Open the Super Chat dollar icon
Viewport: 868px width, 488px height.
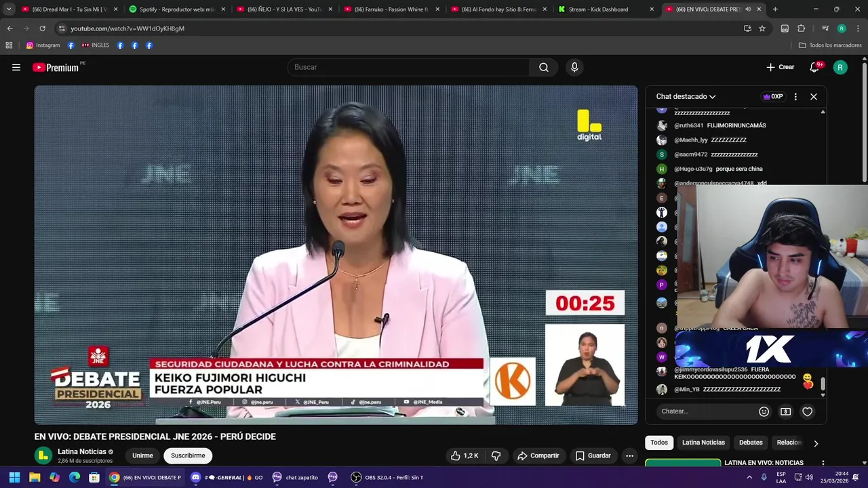pyautogui.click(x=785, y=411)
